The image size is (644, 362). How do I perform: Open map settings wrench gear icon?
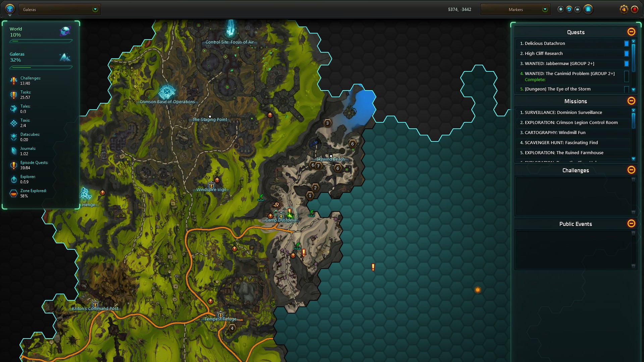tap(624, 9)
